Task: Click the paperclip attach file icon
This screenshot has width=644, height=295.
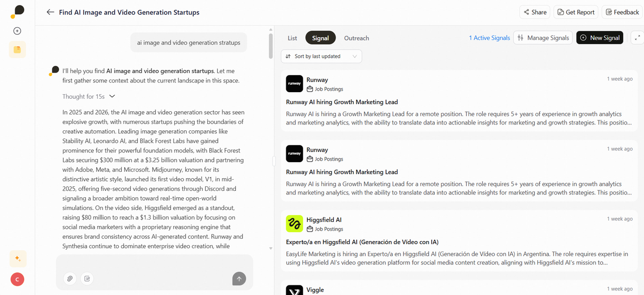Action: (70, 278)
